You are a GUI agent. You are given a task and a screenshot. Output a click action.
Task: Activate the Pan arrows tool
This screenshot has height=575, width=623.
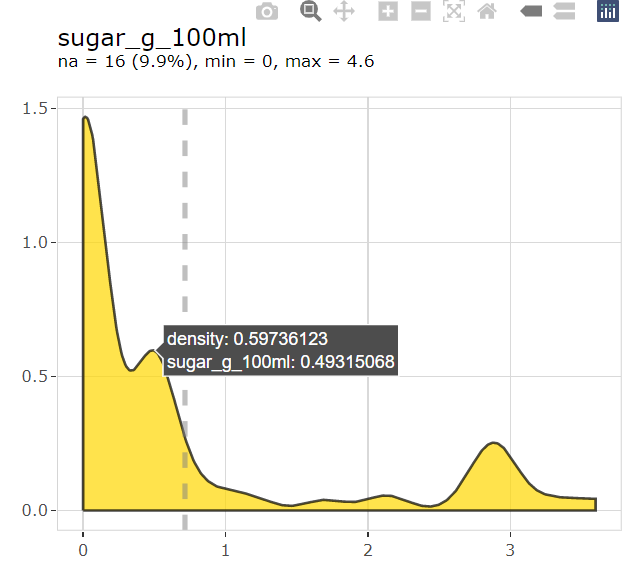343,12
